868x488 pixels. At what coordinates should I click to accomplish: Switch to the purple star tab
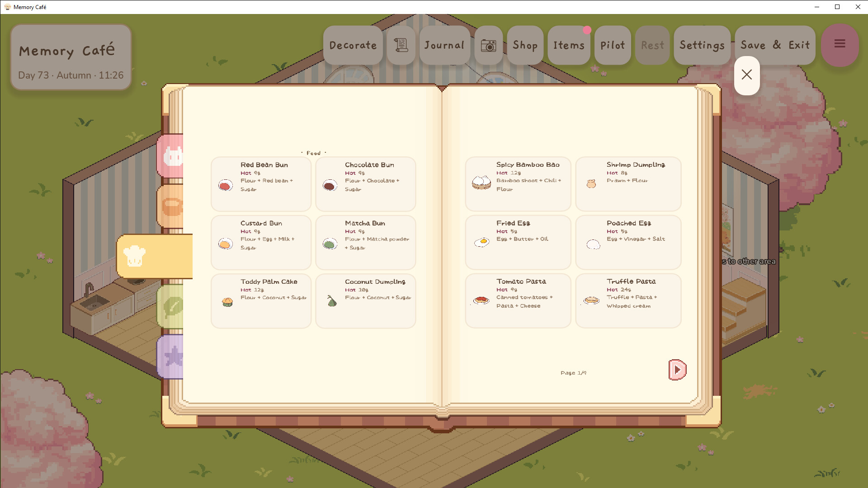171,357
